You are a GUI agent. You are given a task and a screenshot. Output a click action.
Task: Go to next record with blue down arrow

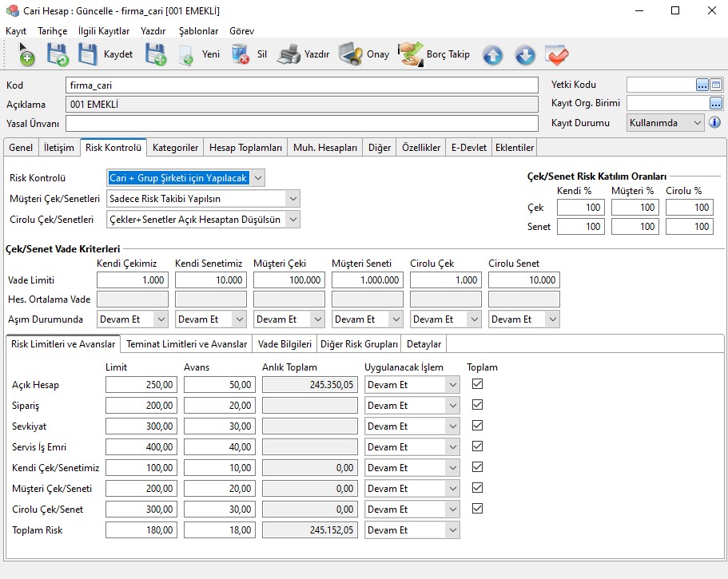524,55
